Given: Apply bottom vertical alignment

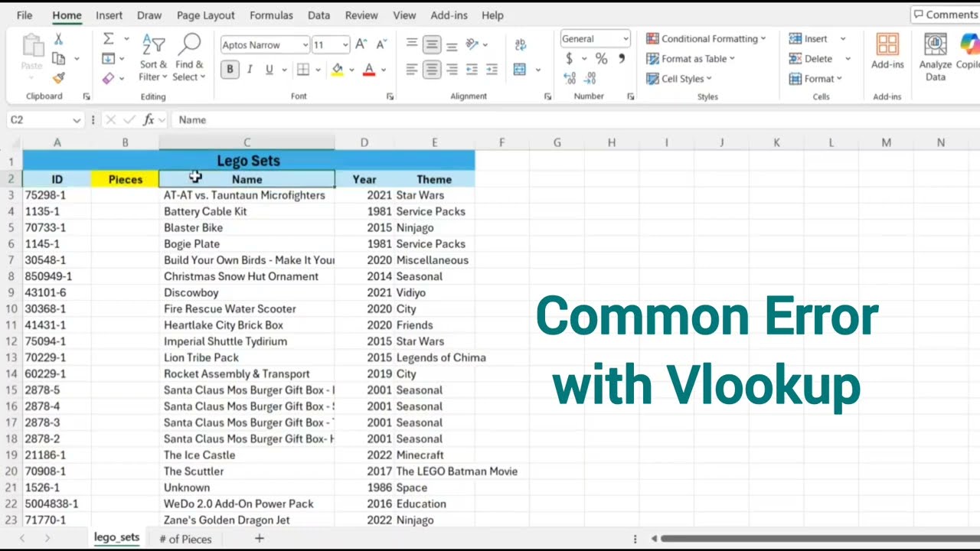Looking at the screenshot, I should [x=452, y=44].
